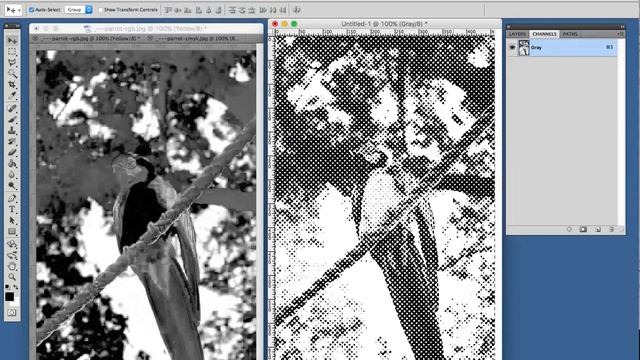Select the Quick Selection tool
The image size is (640, 360).
(x=12, y=73)
